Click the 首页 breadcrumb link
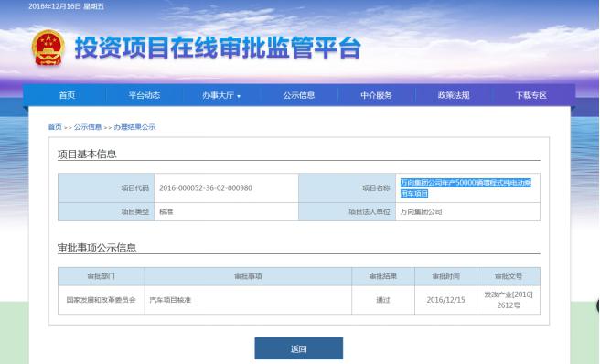 (55, 127)
